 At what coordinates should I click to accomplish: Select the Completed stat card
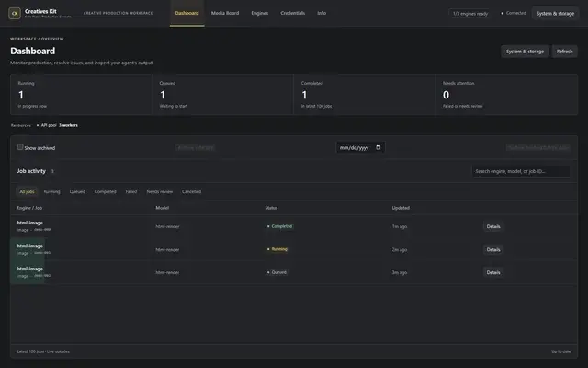coord(365,94)
